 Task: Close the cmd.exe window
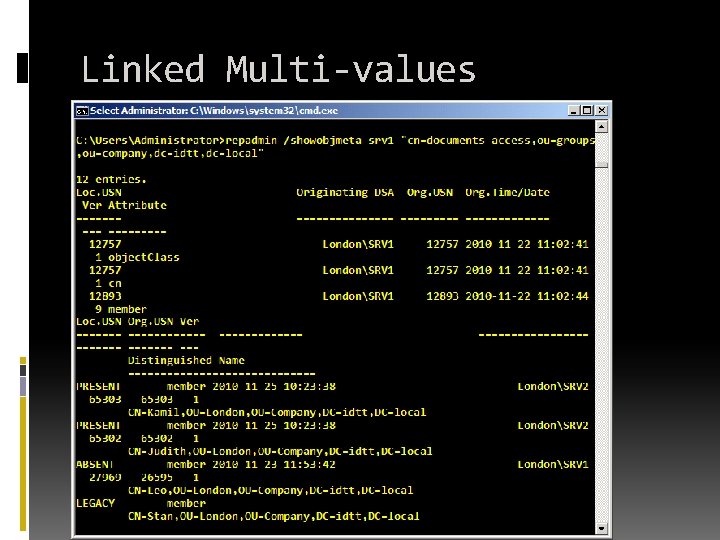point(602,111)
